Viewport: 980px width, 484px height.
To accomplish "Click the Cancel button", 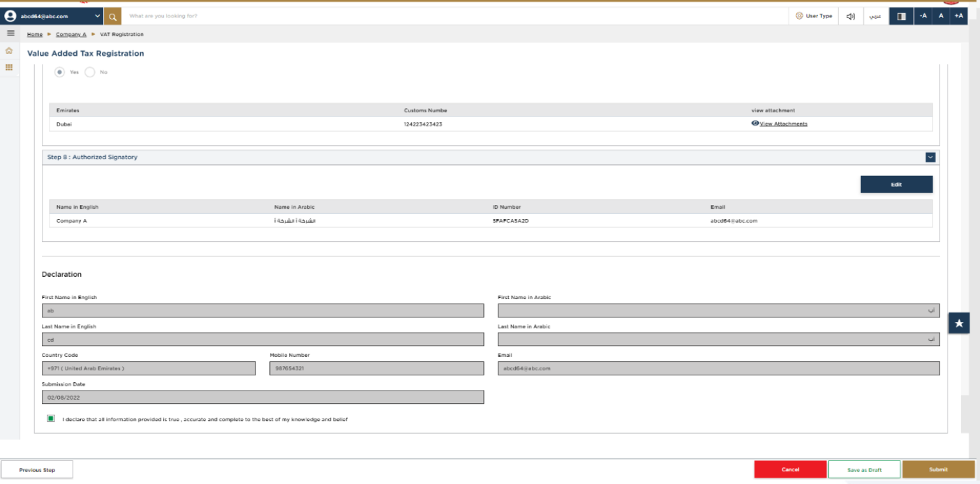I will point(790,470).
